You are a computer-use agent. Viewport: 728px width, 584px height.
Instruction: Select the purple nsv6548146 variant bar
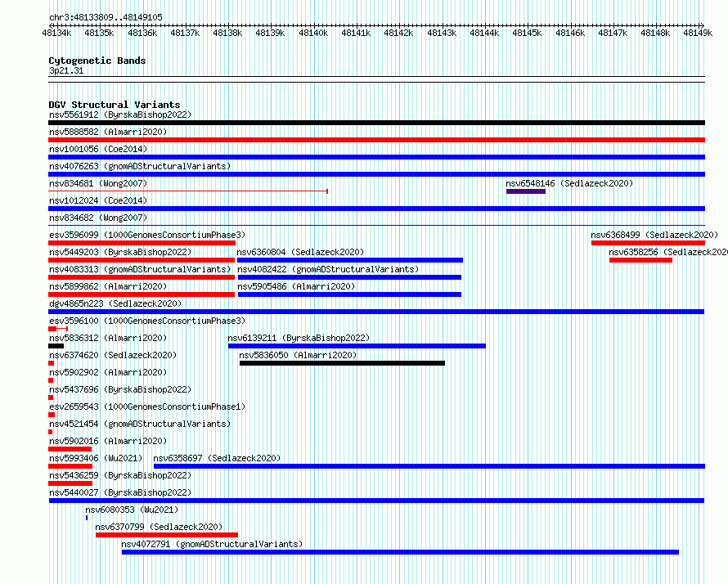(526, 191)
